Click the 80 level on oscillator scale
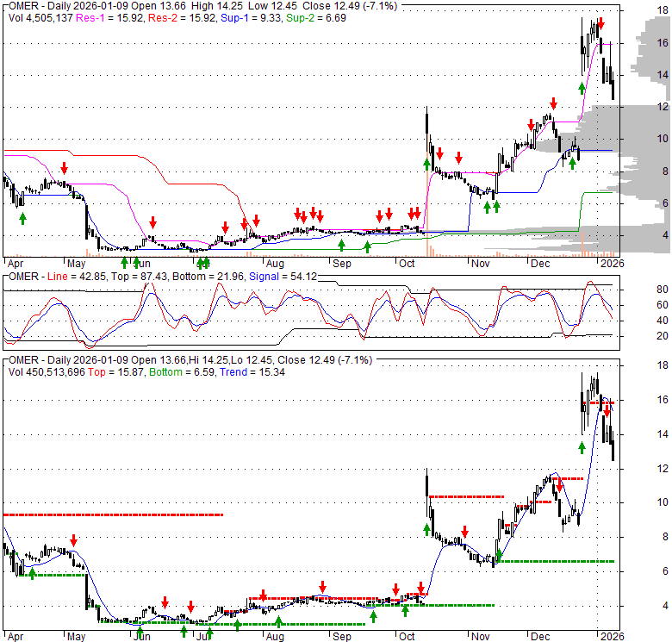672x642 pixels. coord(663,290)
